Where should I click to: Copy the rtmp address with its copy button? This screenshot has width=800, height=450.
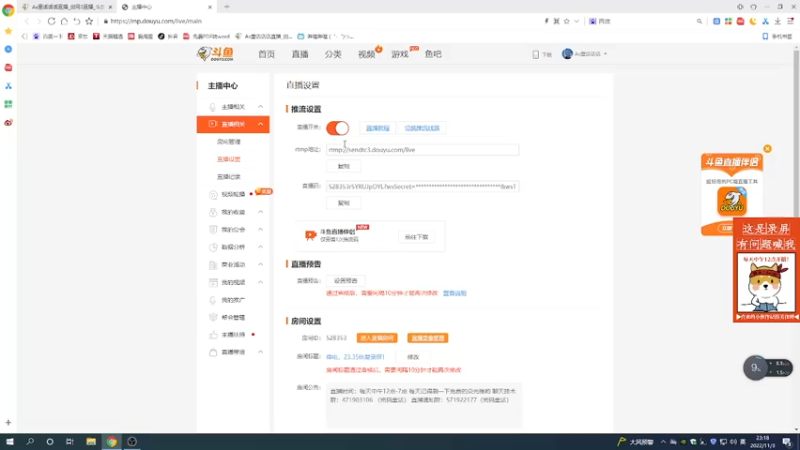[343, 166]
